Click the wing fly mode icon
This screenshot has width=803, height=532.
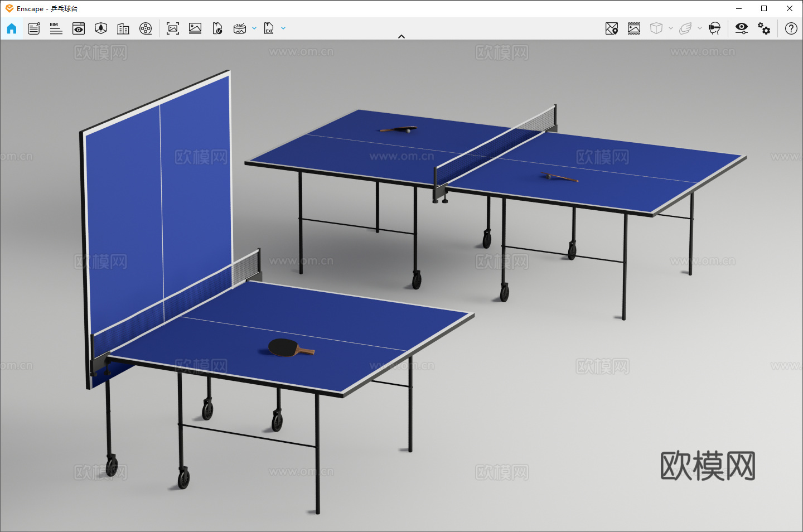coord(685,28)
